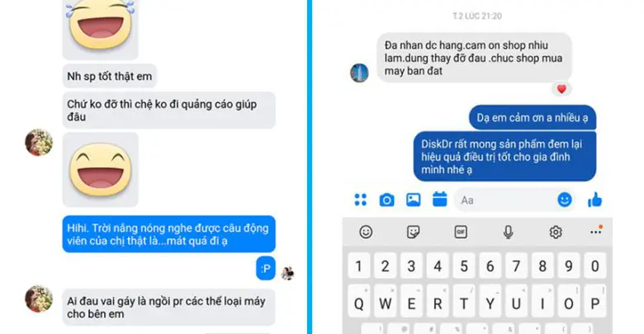Tap the heart reaction on received message

[561, 89]
